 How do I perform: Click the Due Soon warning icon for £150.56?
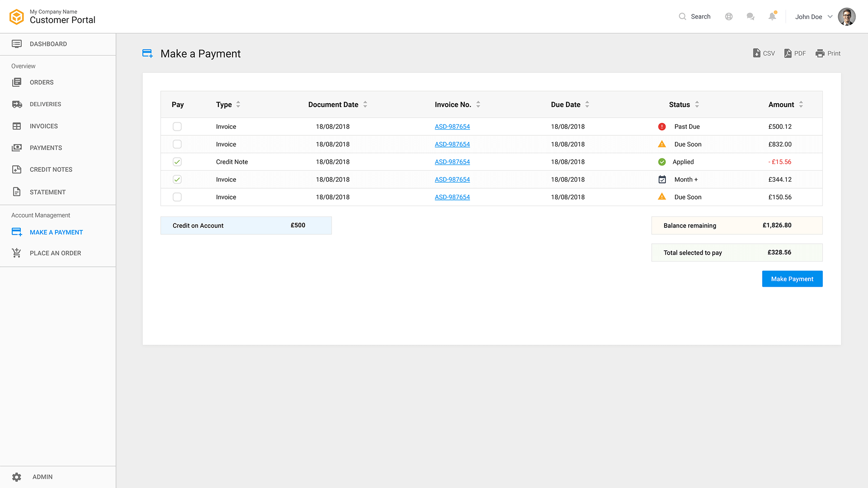click(x=662, y=197)
